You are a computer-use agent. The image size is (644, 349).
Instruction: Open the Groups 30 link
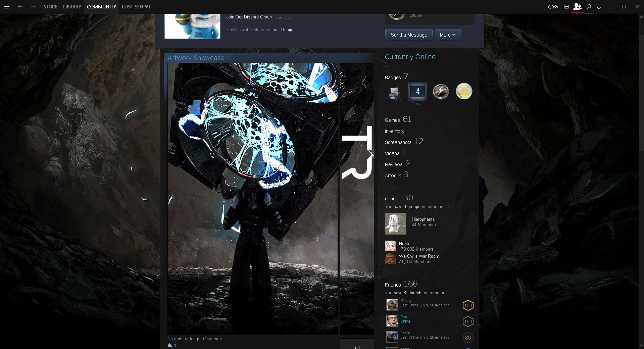[399, 198]
